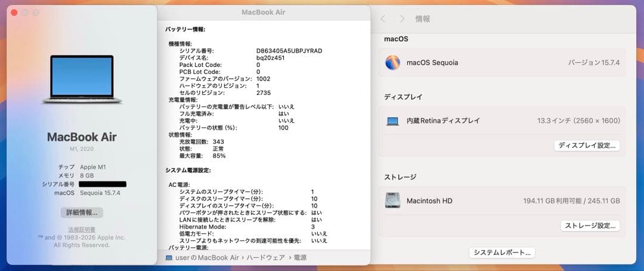
Task: Select the ファームウェアのバージョン value 1002
Action: pos(264,79)
